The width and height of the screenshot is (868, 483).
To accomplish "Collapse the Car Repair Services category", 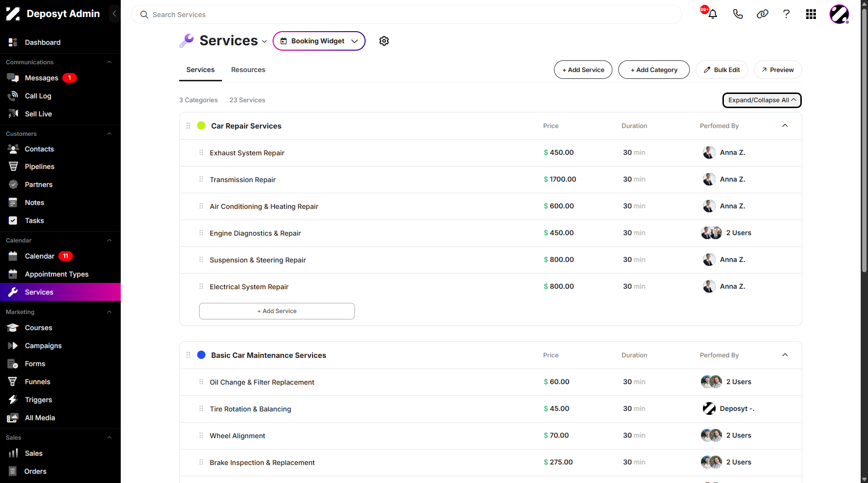I will click(785, 126).
